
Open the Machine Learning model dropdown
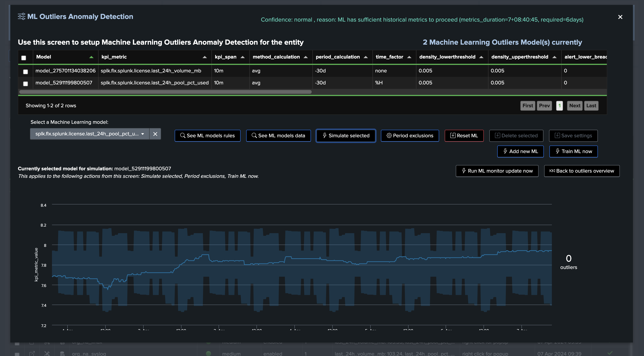(x=90, y=134)
